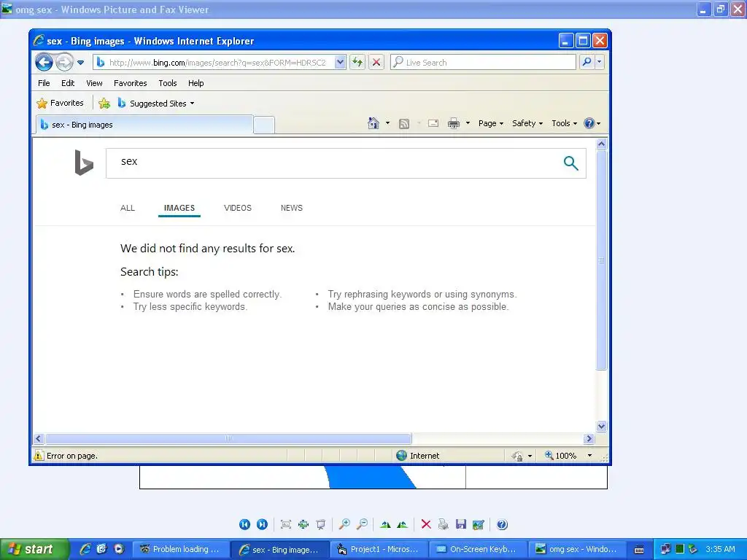The width and height of the screenshot is (747, 560).
Task: Click the Favorites star button
Action: click(x=60, y=103)
